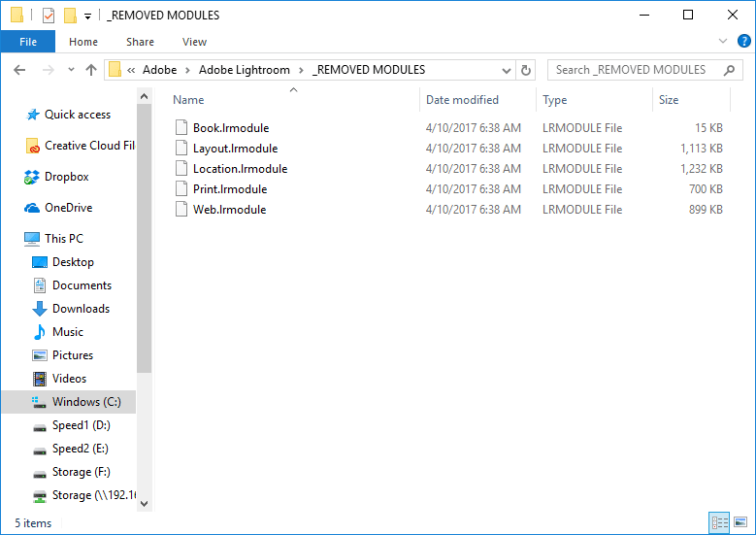Sort by Date modified column header
Image resolution: width=756 pixels, height=535 pixels.
(462, 100)
